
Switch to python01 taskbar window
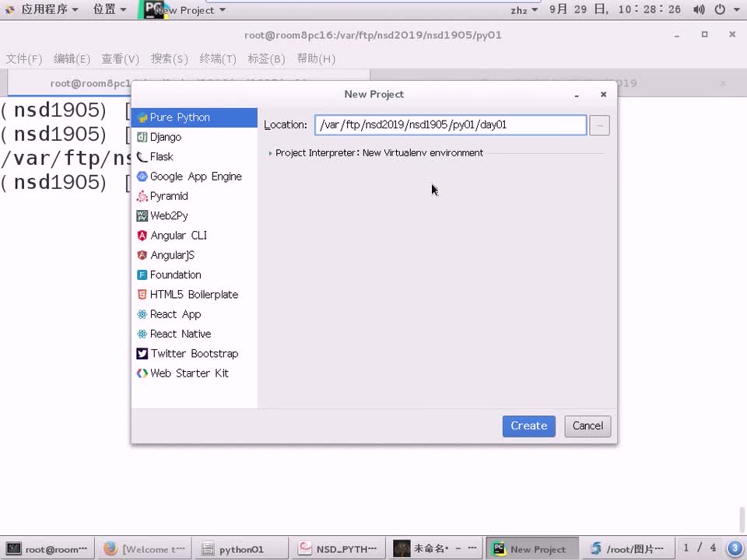point(241,549)
